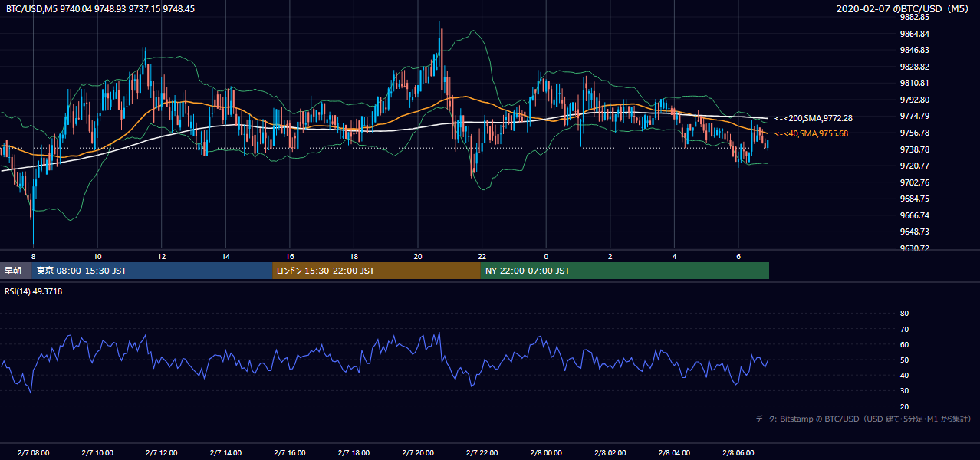Click the 9882.85 price axis label
The height and width of the screenshot is (460, 980).
(915, 17)
